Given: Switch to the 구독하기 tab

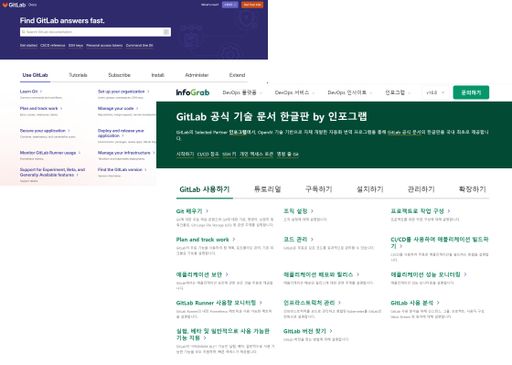Looking at the screenshot, I should tap(319, 189).
